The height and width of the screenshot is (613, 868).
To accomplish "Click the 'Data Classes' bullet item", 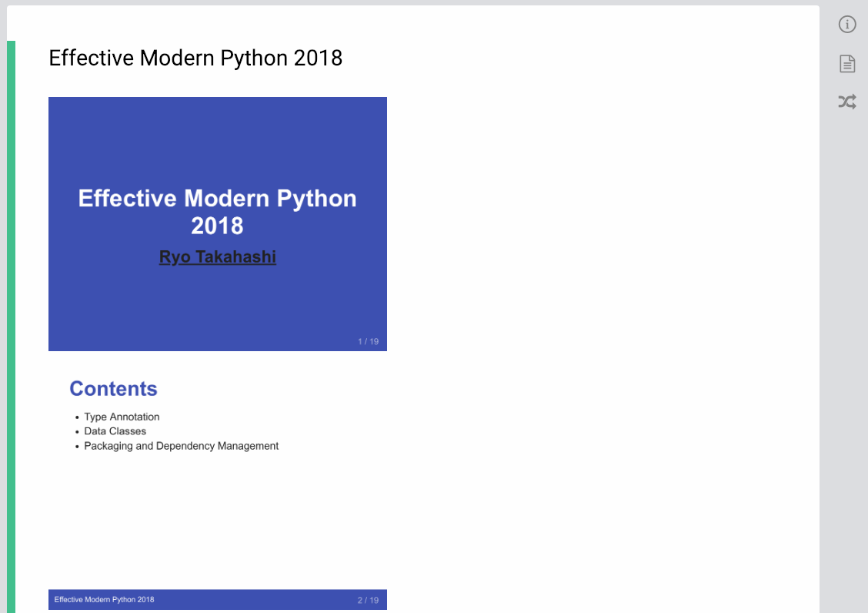I will point(115,431).
